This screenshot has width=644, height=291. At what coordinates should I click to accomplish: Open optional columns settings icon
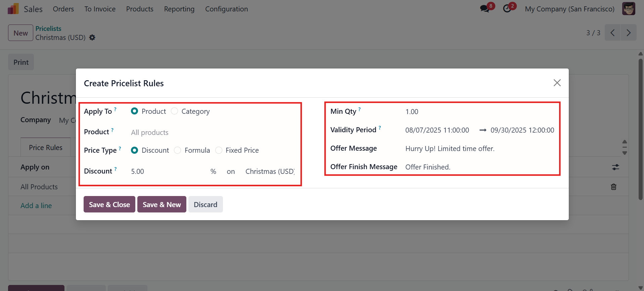pyautogui.click(x=615, y=167)
